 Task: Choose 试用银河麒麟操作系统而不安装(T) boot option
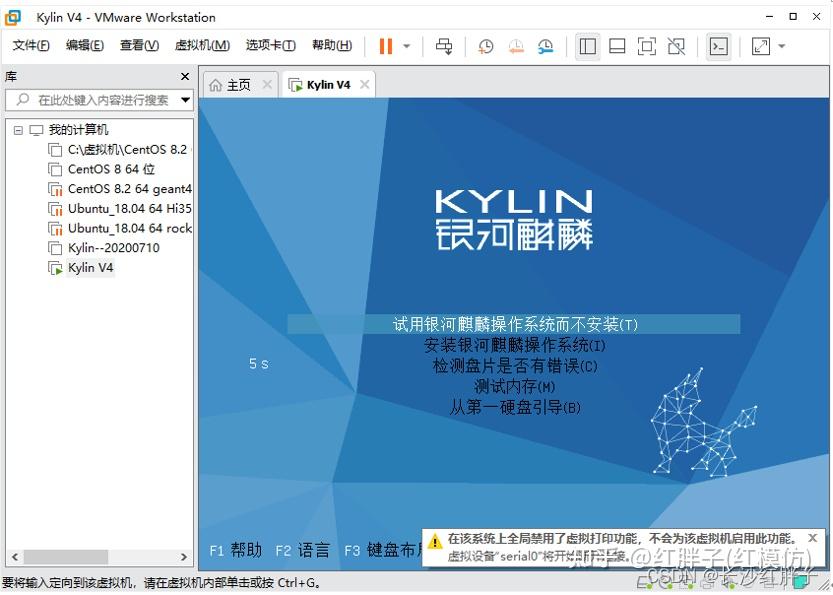point(514,324)
